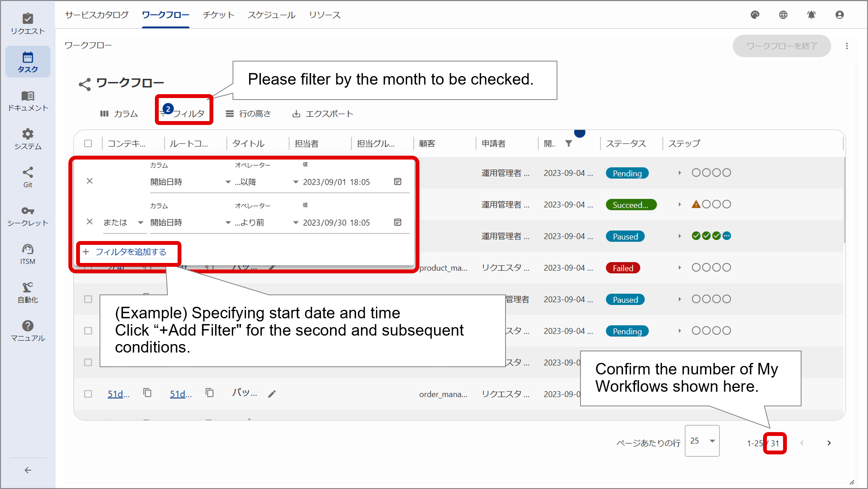Open the …以降 operator dropdown
Viewport: 868px width, 489px height.
click(x=266, y=182)
